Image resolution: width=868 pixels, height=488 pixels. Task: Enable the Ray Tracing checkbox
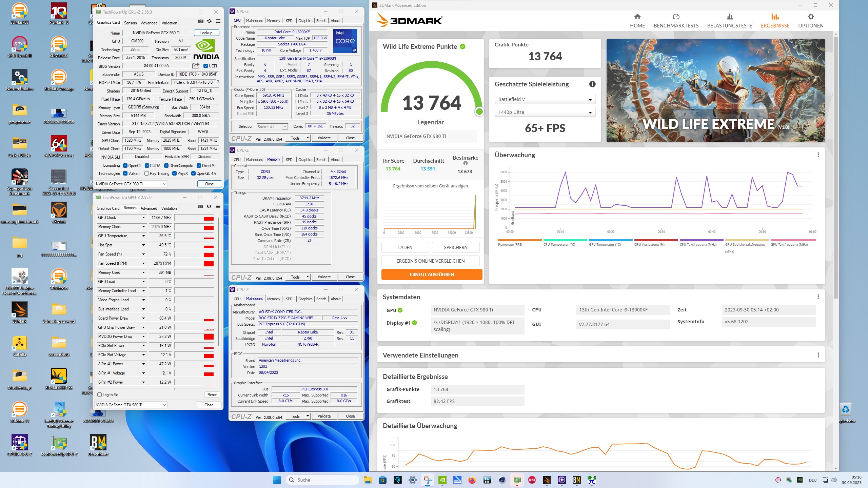(x=146, y=174)
